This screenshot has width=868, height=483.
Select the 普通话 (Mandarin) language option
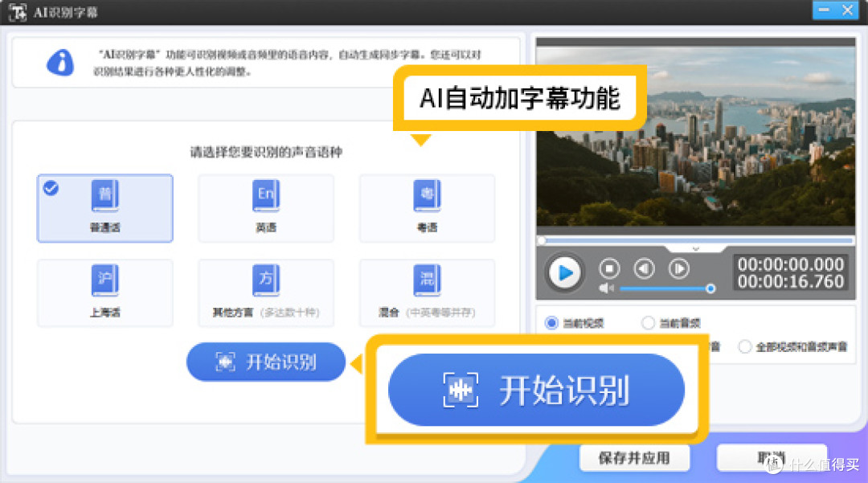pos(105,209)
